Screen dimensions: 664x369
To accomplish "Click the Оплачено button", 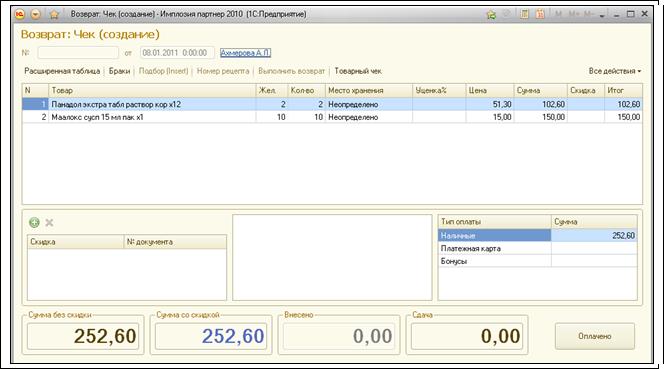I will pyautogui.click(x=595, y=336).
